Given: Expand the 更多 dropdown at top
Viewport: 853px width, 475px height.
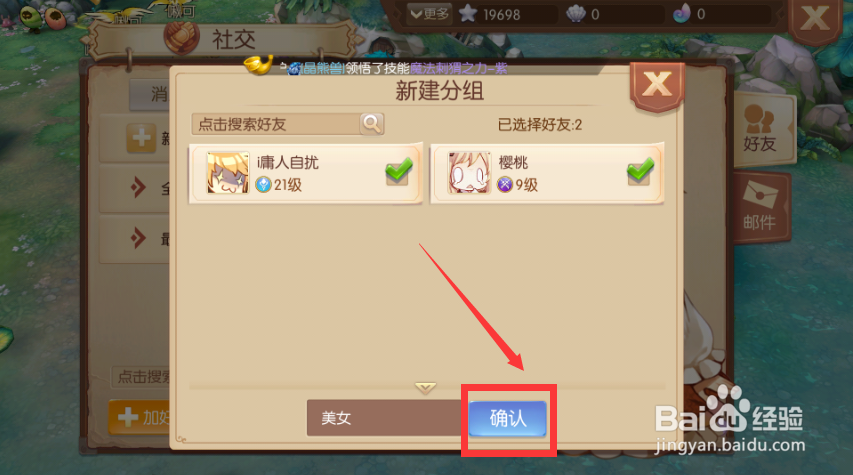Looking at the screenshot, I should (x=429, y=14).
